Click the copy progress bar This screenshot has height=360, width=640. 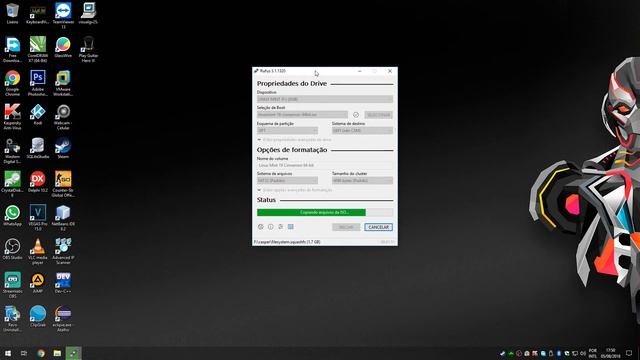coord(325,212)
